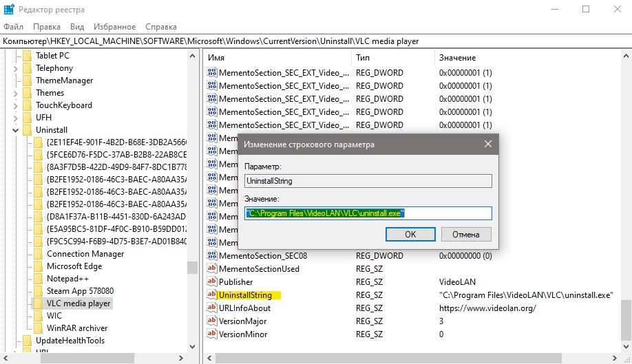632x364 pixels.
Task: Click the VersionMajor string value icon
Action: click(x=211, y=321)
